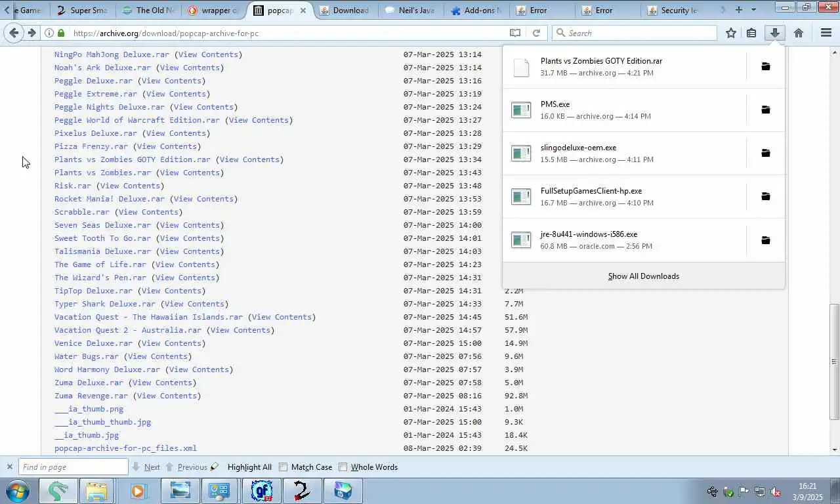Open containing folder for PMS.exe
Viewport: 840px width, 504px height.
point(765,110)
